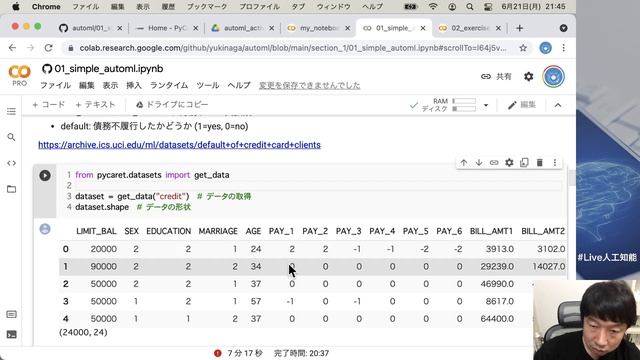Open find and replace search icon in sidebar
The width and height of the screenshot is (640, 360).
(x=11, y=137)
